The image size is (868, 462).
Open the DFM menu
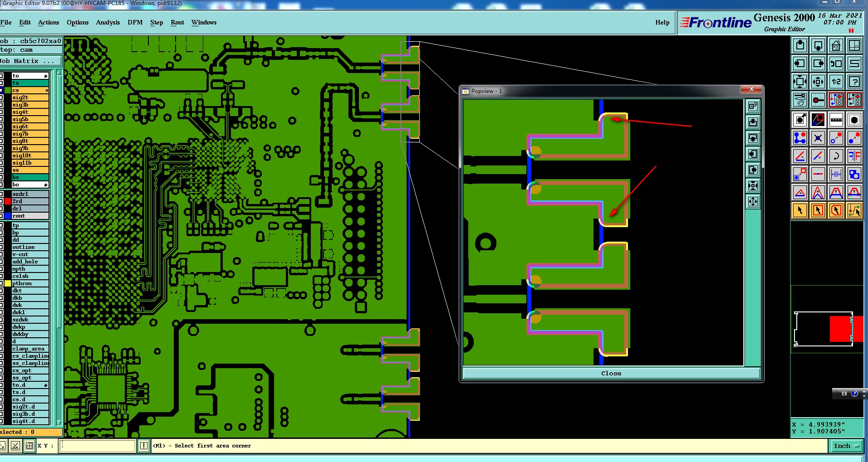135,22
